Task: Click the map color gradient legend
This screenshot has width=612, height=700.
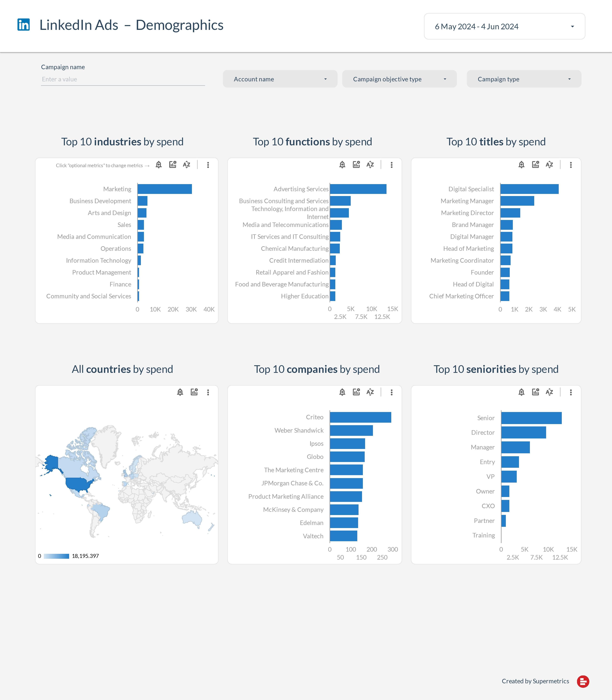Action: pyautogui.click(x=56, y=556)
